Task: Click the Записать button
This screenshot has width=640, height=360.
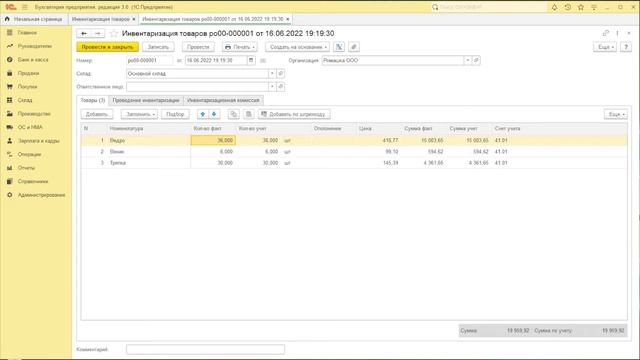Action: pos(158,47)
